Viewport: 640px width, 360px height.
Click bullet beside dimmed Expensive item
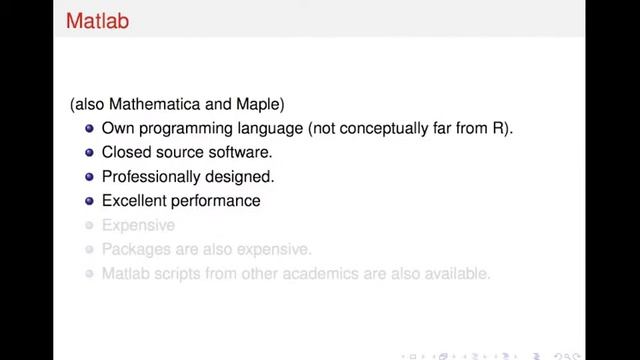[x=89, y=225]
